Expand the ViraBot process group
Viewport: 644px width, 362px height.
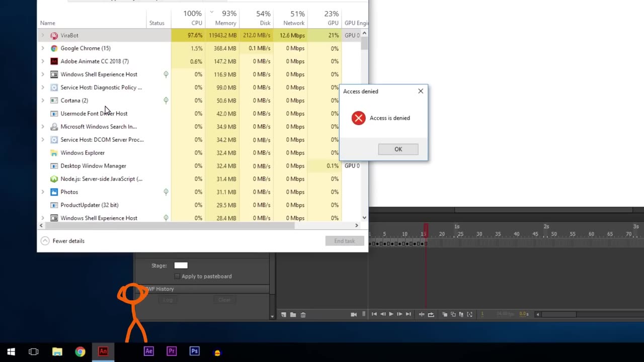pyautogui.click(x=42, y=35)
